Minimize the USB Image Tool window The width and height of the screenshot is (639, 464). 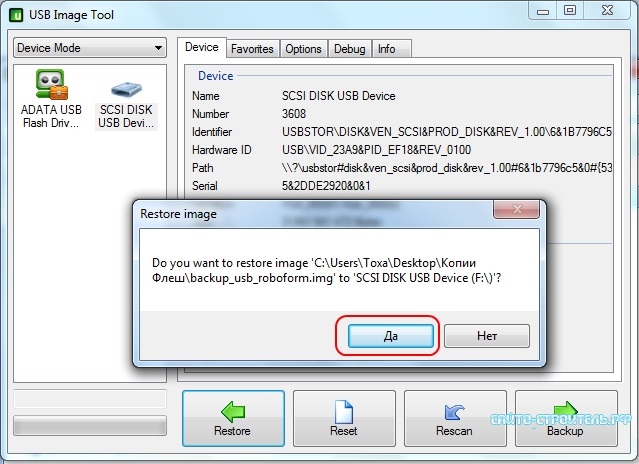[543, 11]
